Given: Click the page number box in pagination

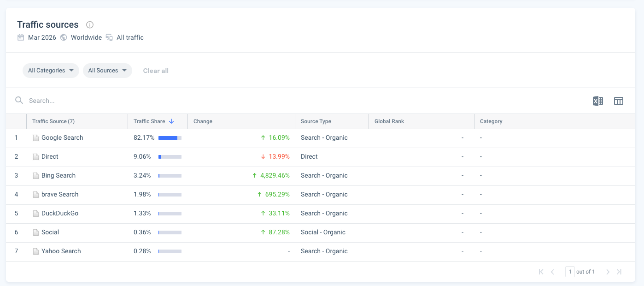Looking at the screenshot, I should point(570,272).
